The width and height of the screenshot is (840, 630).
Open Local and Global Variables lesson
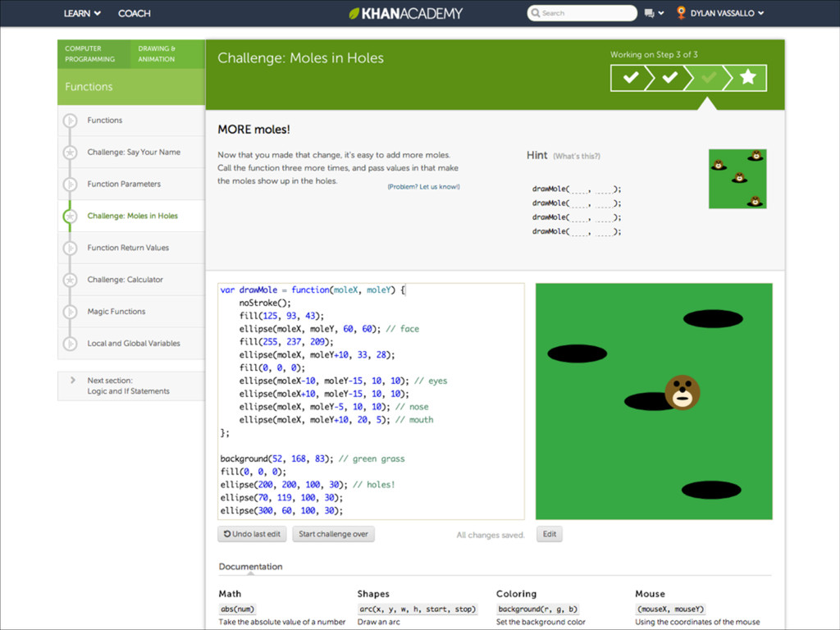coord(134,344)
